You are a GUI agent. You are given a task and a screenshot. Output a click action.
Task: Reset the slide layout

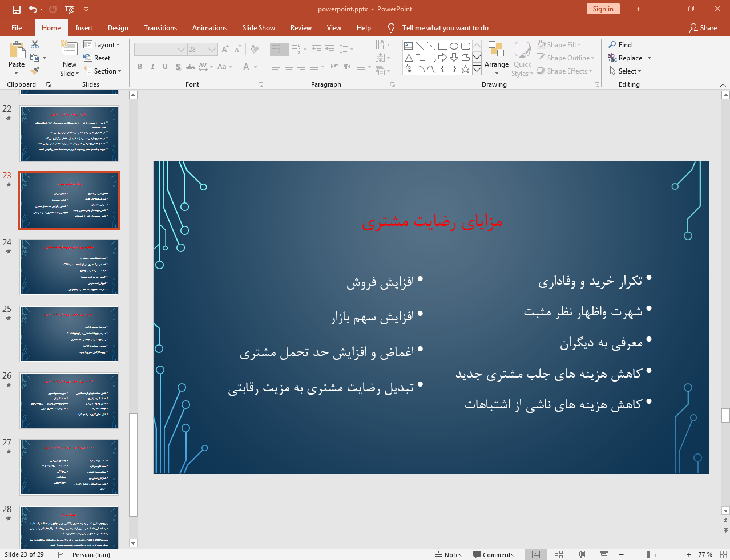tap(97, 58)
